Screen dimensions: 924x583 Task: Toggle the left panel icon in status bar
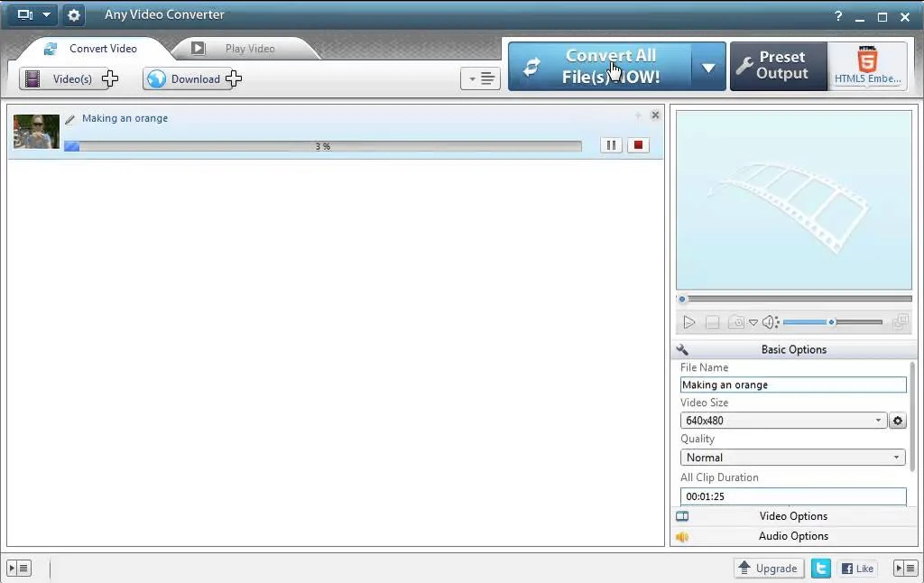(x=18, y=569)
